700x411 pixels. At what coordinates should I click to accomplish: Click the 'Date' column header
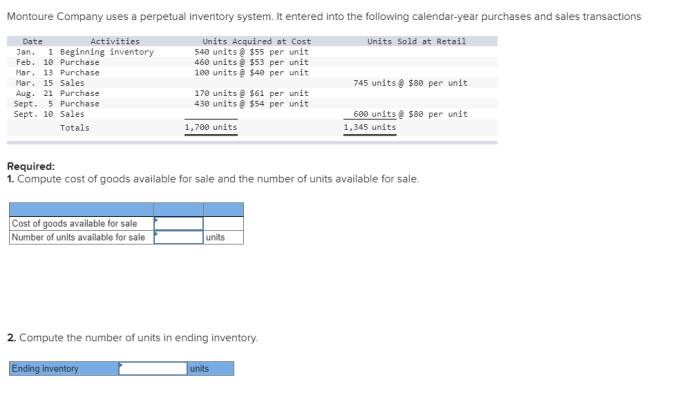(33, 42)
